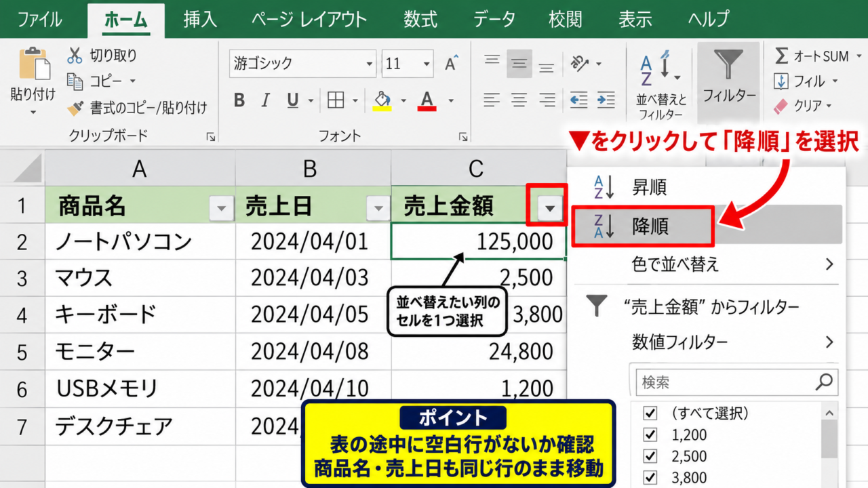Open the 商品名 column filter dropdown
The width and height of the screenshot is (868, 488).
pyautogui.click(x=221, y=208)
